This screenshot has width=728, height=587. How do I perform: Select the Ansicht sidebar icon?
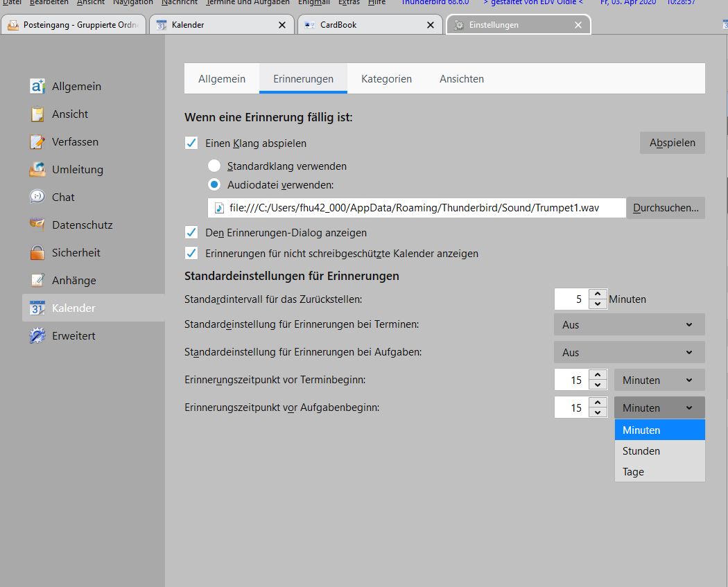pyautogui.click(x=37, y=114)
